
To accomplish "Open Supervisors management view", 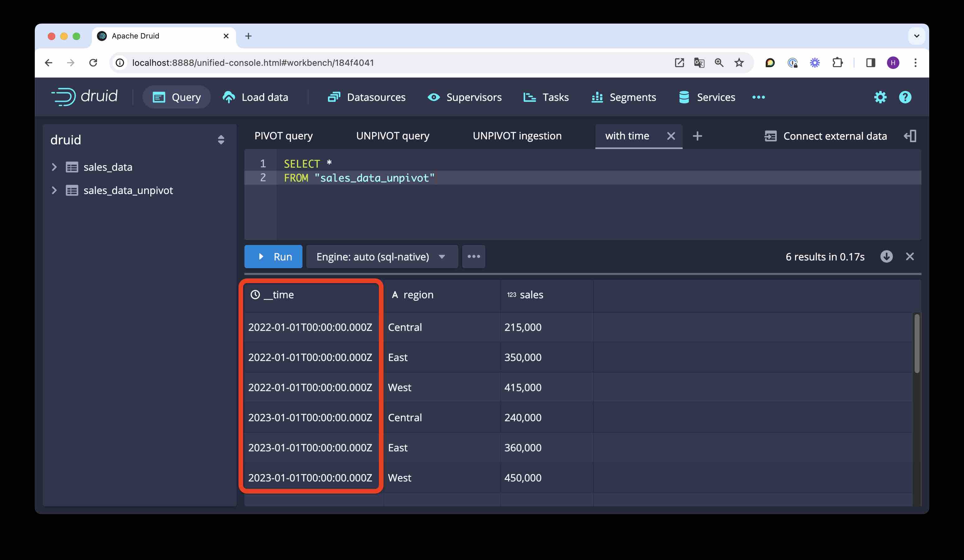I will tap(473, 97).
